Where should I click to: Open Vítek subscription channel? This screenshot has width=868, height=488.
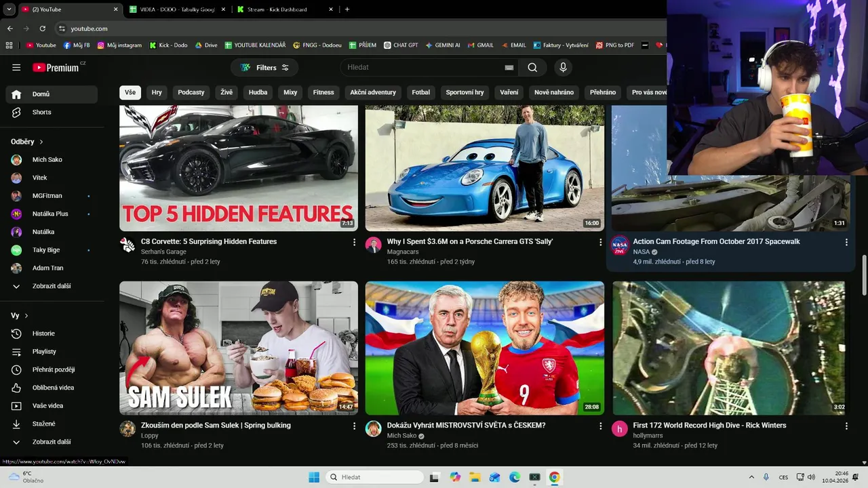click(x=52, y=178)
